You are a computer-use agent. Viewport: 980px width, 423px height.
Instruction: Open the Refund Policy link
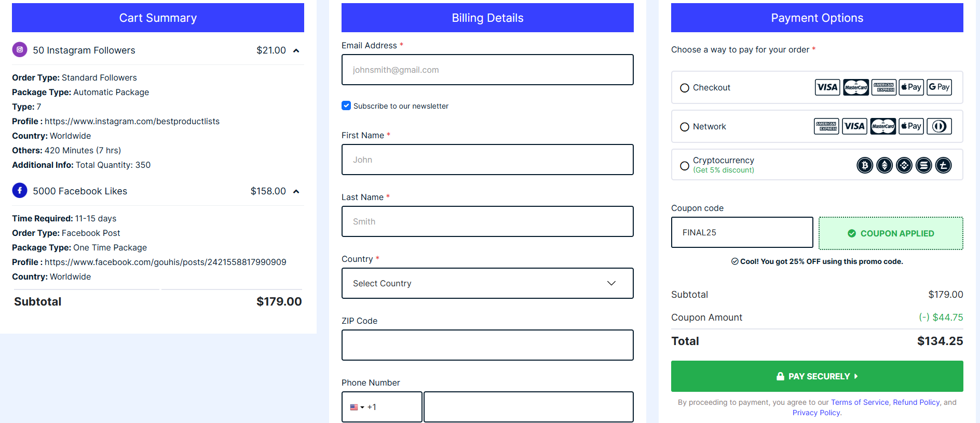point(916,402)
